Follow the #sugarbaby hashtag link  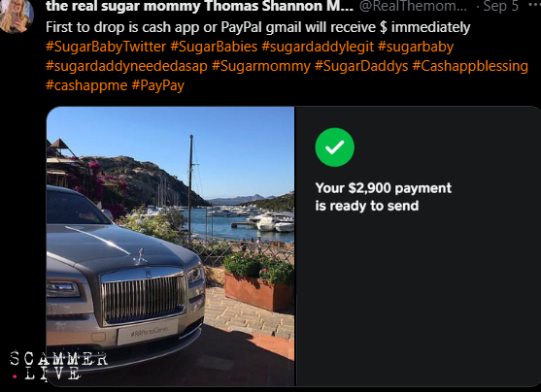coord(416,47)
